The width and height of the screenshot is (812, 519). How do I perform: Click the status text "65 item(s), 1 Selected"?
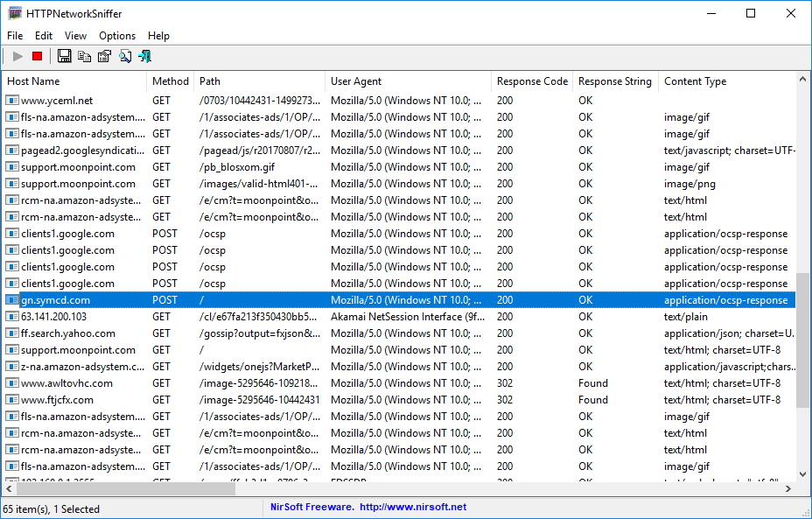(x=52, y=509)
